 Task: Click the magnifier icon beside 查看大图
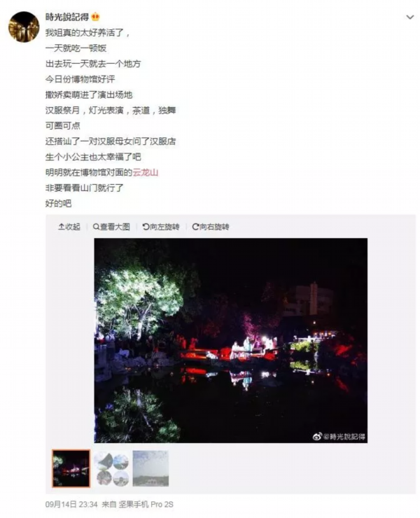point(96,227)
